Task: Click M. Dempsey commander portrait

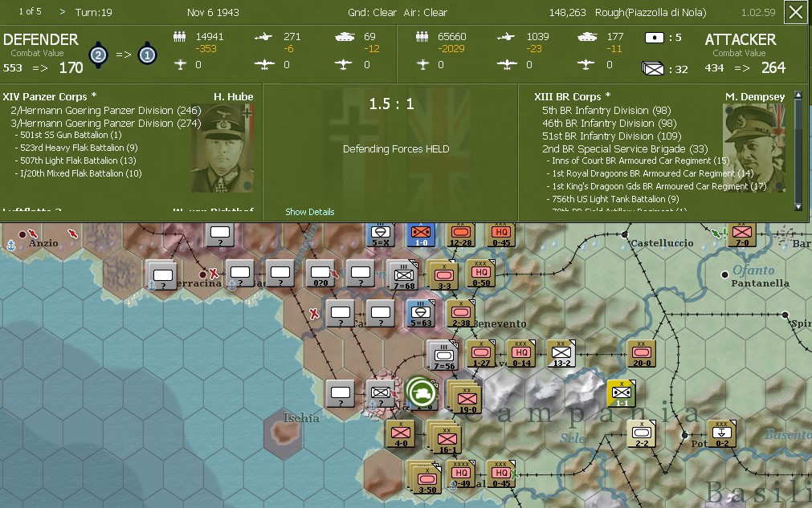Action: pos(754,148)
